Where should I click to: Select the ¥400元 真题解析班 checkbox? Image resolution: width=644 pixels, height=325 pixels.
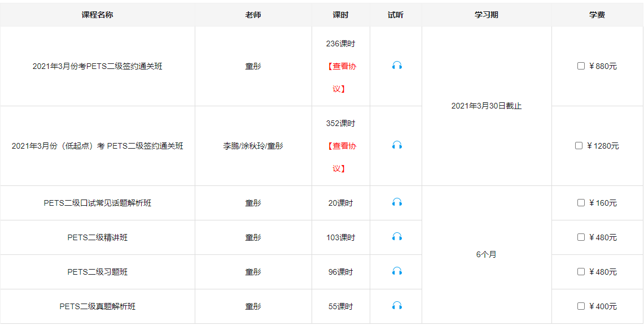tap(581, 306)
